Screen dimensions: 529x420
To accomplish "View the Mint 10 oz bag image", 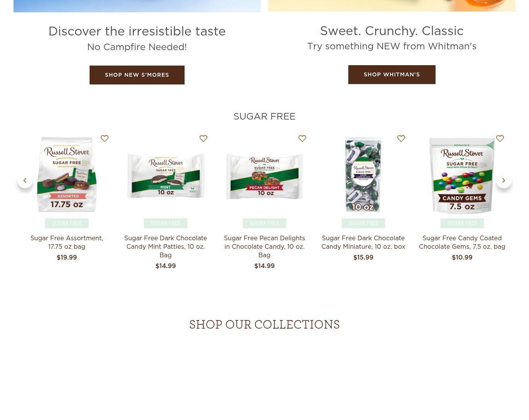I will [x=166, y=176].
